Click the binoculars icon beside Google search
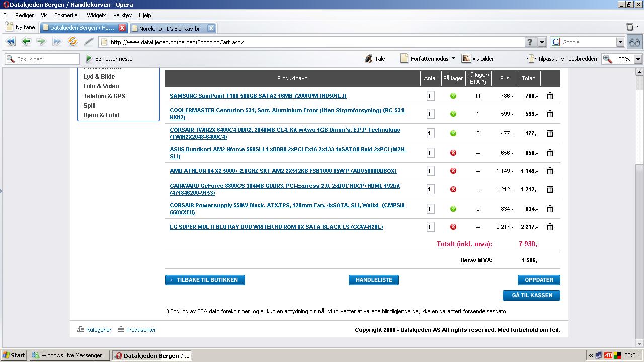Screen dimensions: 644x362 [635, 42]
